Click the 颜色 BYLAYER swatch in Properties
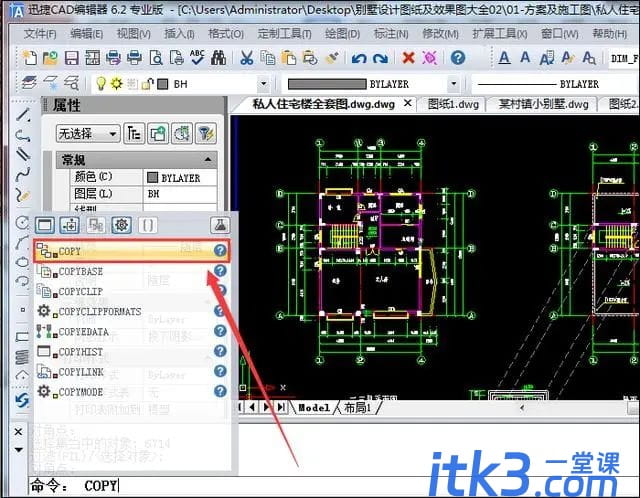640x498 pixels. (x=152, y=178)
